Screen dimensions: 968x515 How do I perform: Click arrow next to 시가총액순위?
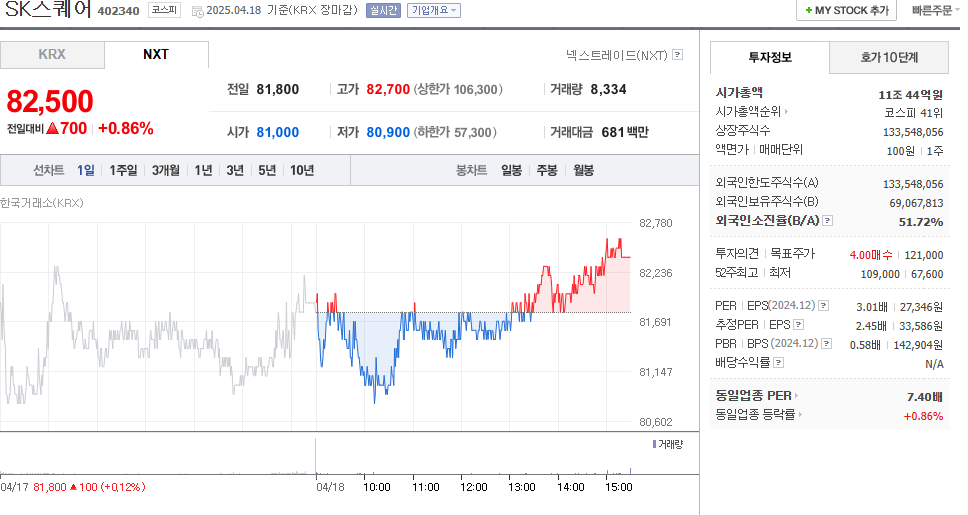(786, 112)
